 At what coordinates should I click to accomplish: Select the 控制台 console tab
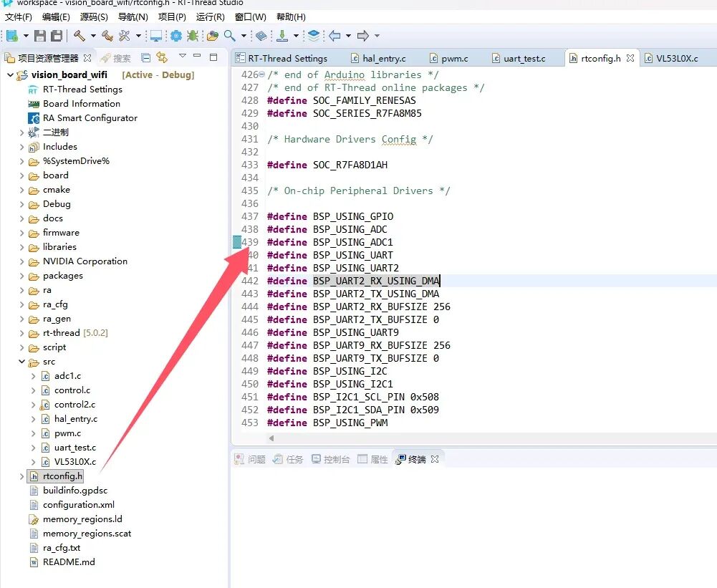coord(337,459)
